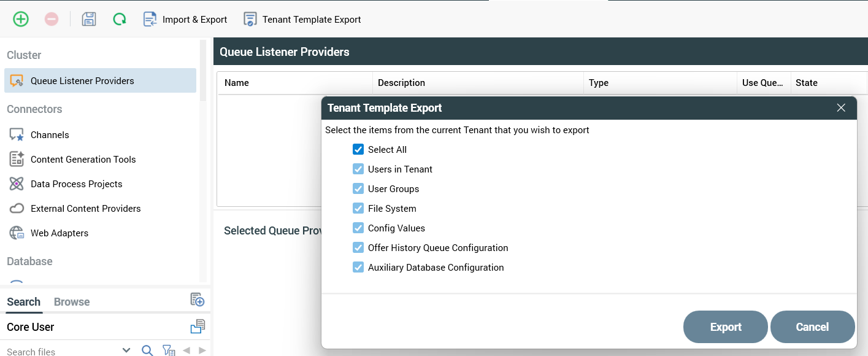Click the green refresh toolbar icon
Screen dimensions: 868x356
120,19
